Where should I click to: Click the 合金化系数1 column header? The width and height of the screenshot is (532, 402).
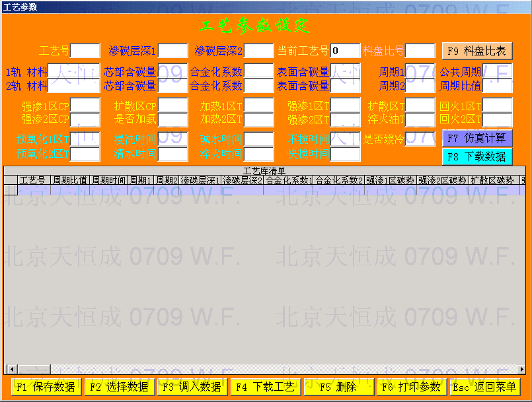click(x=287, y=180)
